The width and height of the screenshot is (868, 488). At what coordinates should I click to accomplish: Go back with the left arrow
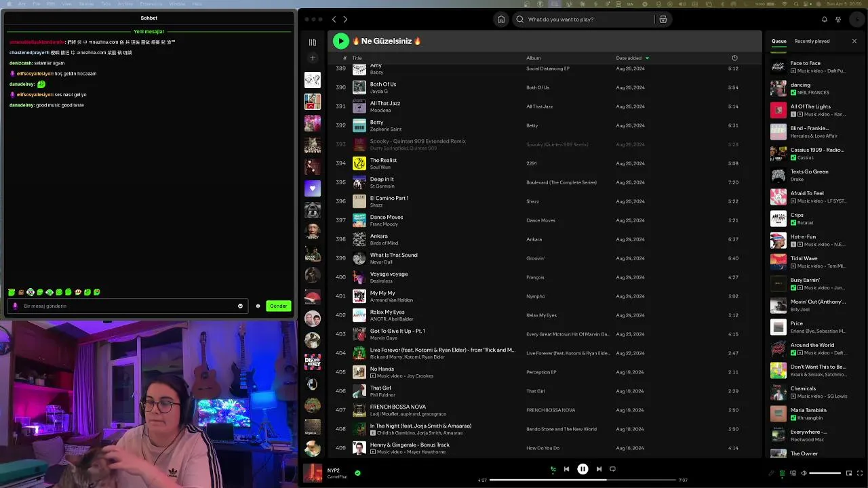(334, 19)
